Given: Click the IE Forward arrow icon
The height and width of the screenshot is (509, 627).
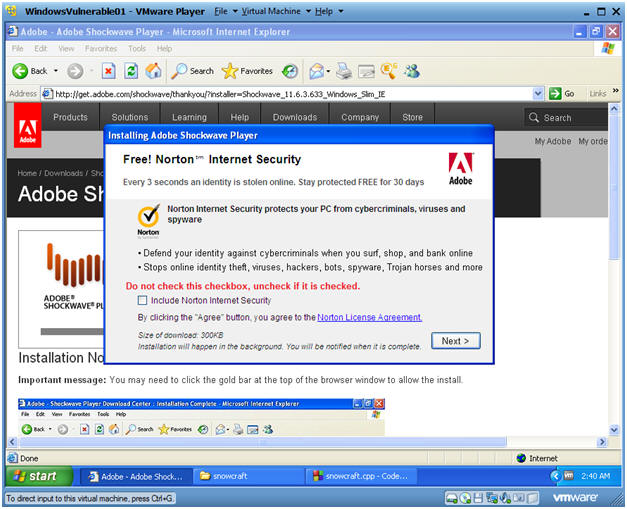Looking at the screenshot, I should click(x=75, y=72).
